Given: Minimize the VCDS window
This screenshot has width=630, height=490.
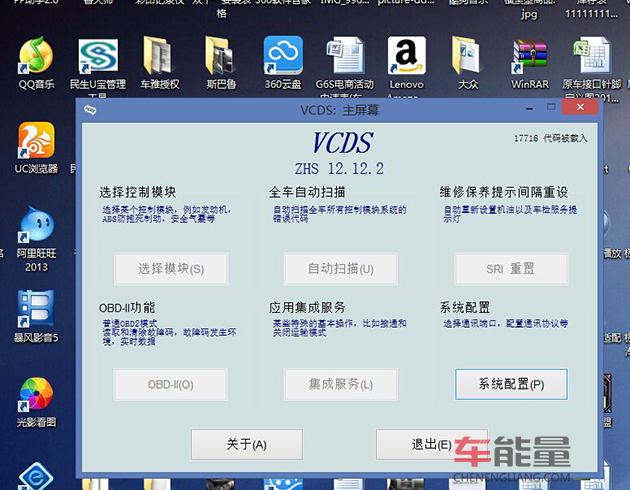Looking at the screenshot, I should pos(530,108).
